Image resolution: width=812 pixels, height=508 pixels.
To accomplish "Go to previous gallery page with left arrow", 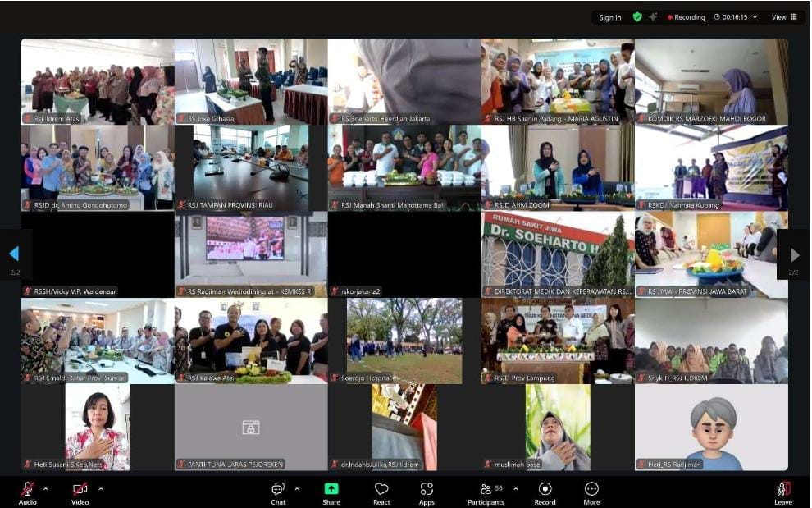I will (13, 254).
